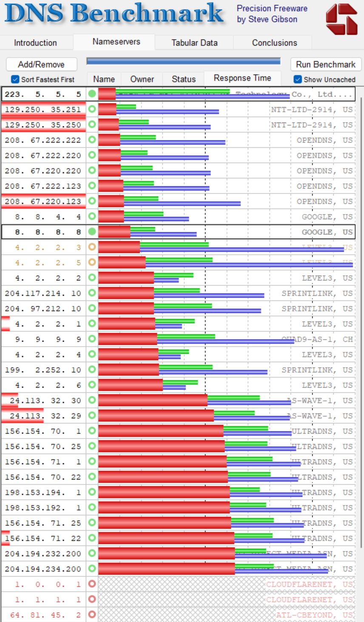Toggle Sort Fastest First checkbox
Screen dimensions: 364x622
pyautogui.click(x=15, y=79)
